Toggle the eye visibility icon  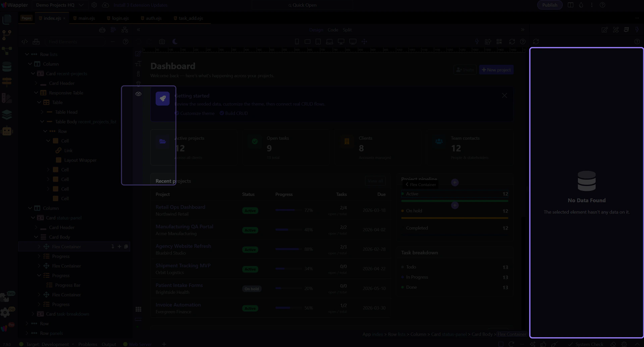138,94
